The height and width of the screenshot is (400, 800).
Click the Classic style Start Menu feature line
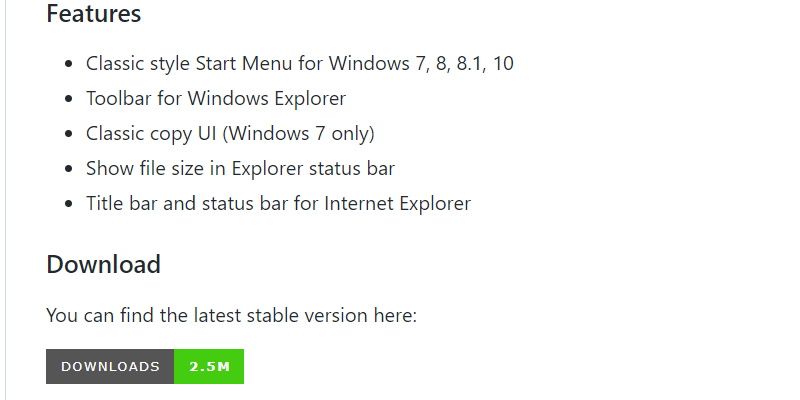(x=299, y=64)
